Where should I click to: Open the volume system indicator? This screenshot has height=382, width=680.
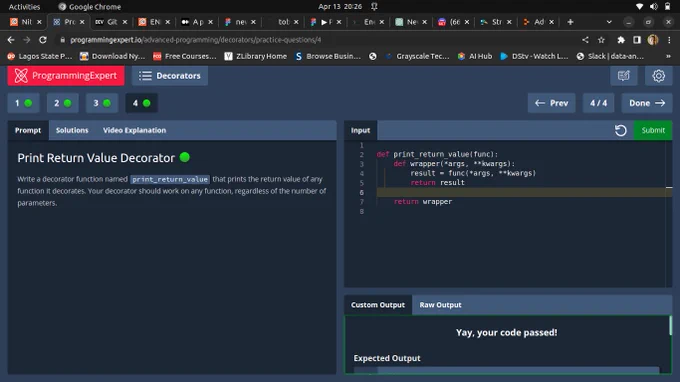coord(653,7)
